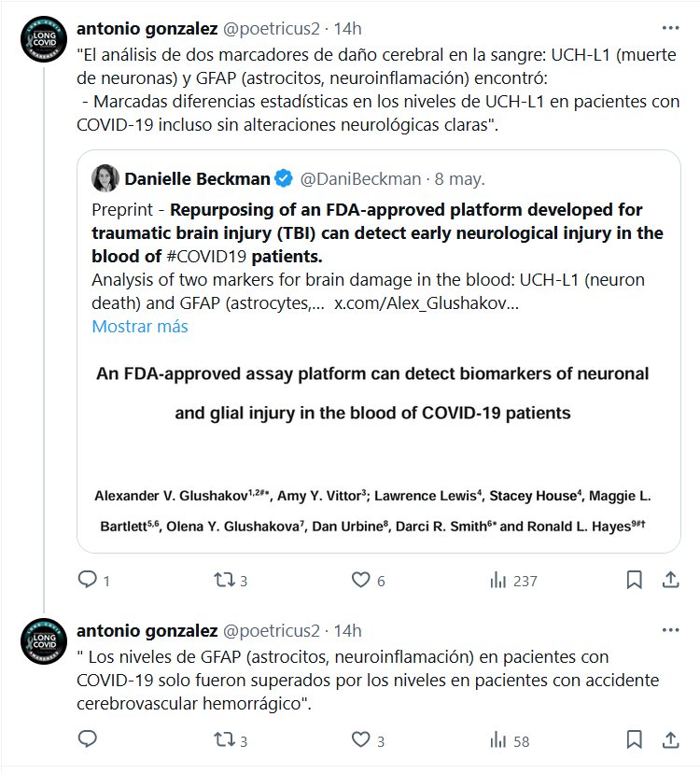Viewport: 700px width, 773px height.
Task: Open more options for second tweet
Action: tap(669, 630)
